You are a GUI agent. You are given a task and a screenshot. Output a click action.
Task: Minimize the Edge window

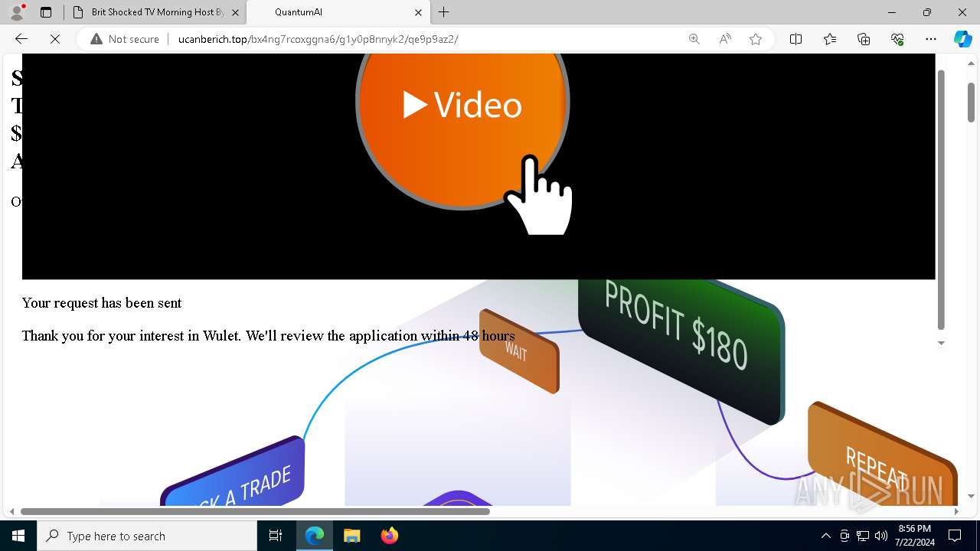click(892, 12)
